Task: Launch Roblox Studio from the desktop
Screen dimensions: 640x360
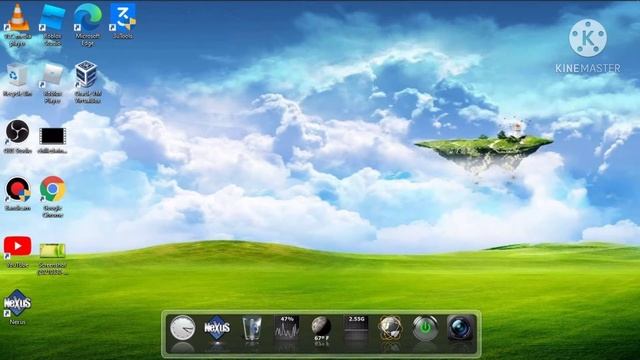Action: pos(53,24)
